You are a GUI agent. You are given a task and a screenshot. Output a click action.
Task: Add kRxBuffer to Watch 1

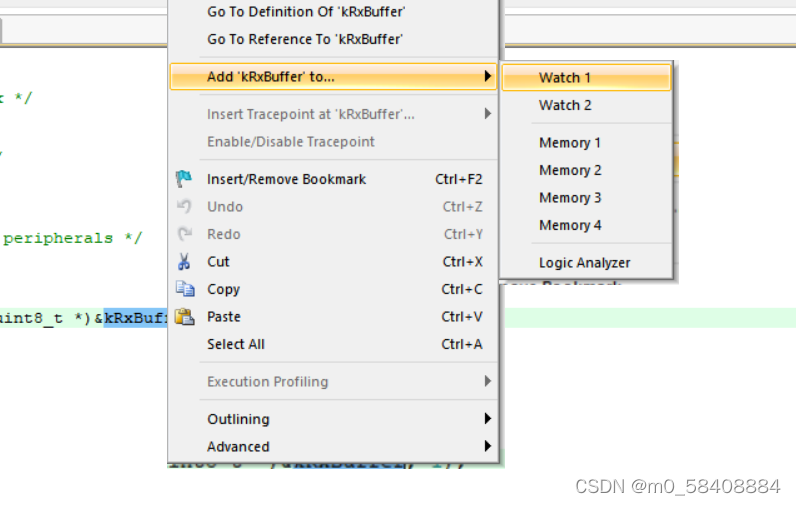(x=586, y=78)
